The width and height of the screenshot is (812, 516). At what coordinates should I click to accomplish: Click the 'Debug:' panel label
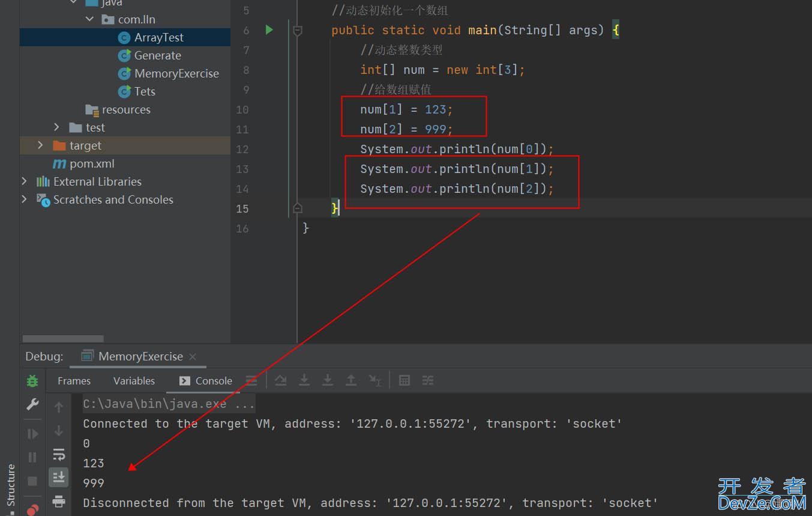[44, 356]
